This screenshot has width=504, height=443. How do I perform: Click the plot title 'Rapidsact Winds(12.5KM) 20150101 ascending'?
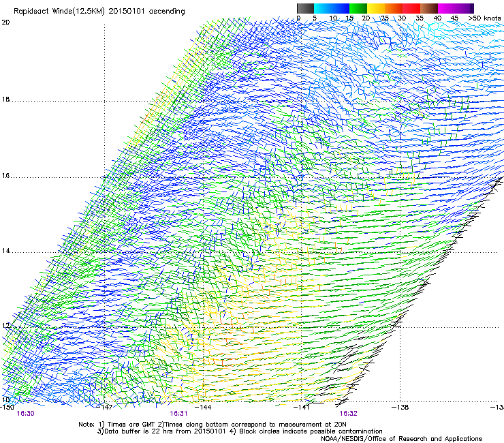(99, 12)
